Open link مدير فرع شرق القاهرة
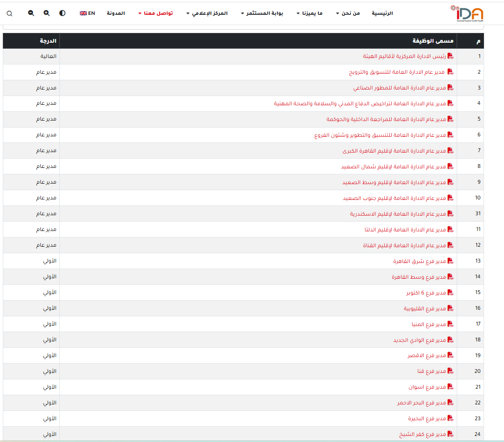The image size is (504, 442). coord(420,261)
